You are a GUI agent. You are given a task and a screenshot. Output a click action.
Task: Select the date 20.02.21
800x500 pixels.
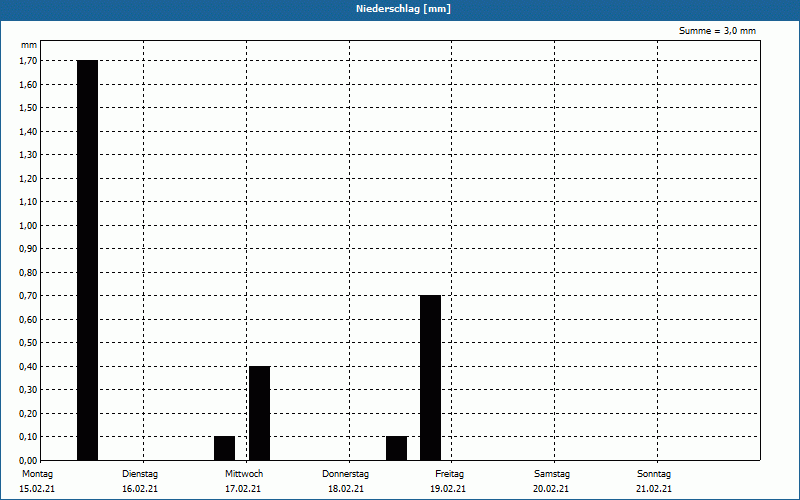tap(551, 489)
